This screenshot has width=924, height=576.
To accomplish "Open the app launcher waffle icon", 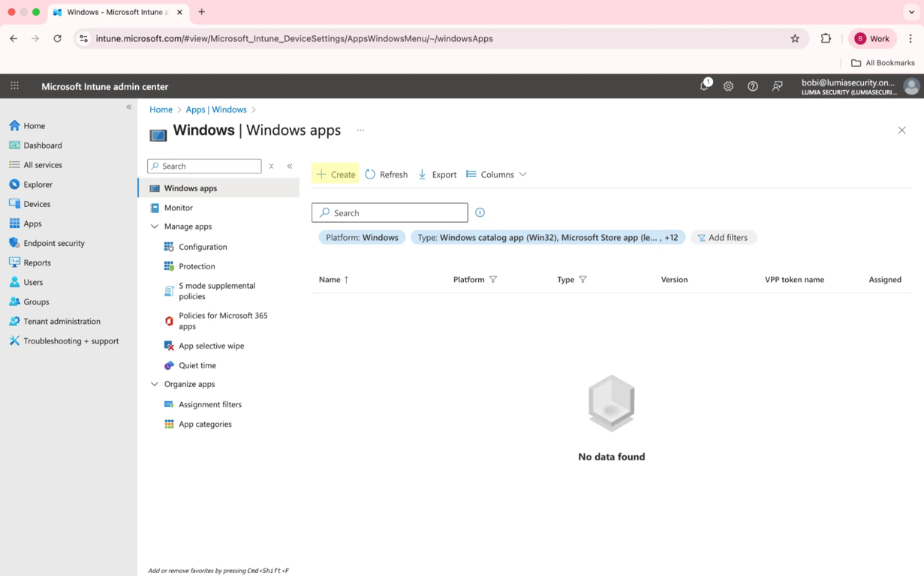I will (14, 86).
